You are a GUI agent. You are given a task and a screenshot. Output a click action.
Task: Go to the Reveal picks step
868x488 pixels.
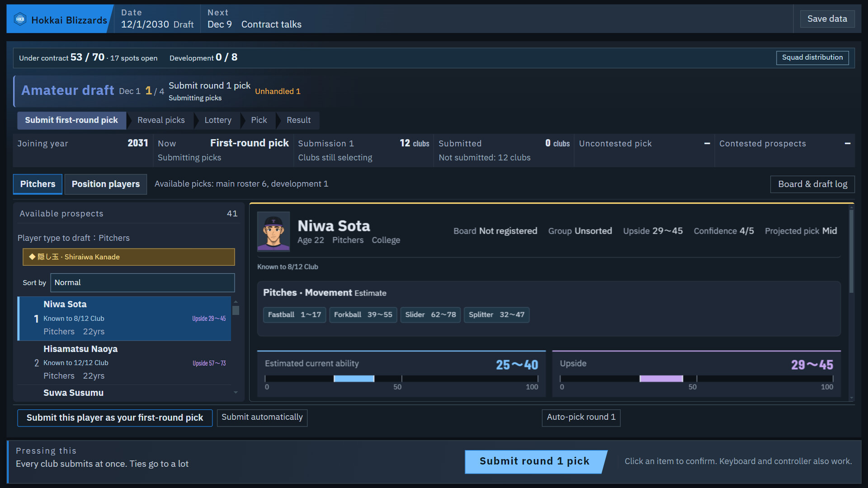coord(161,120)
